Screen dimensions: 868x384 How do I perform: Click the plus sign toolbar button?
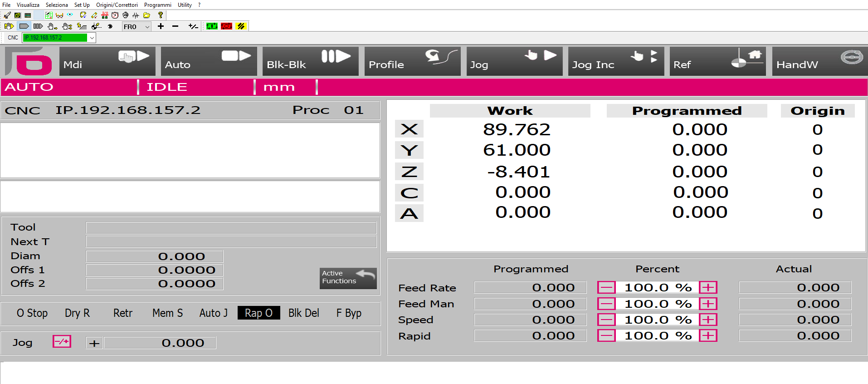point(161,26)
